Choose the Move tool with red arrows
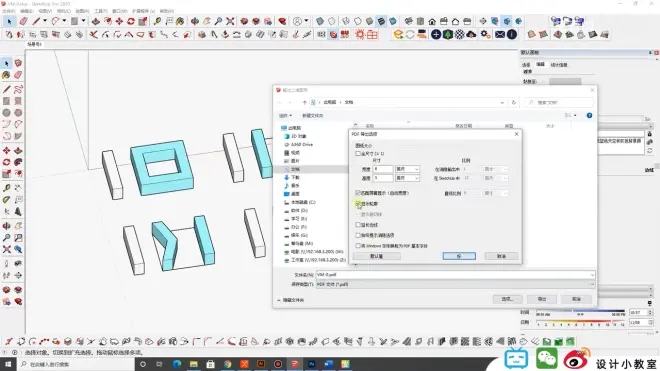 click(x=119, y=21)
